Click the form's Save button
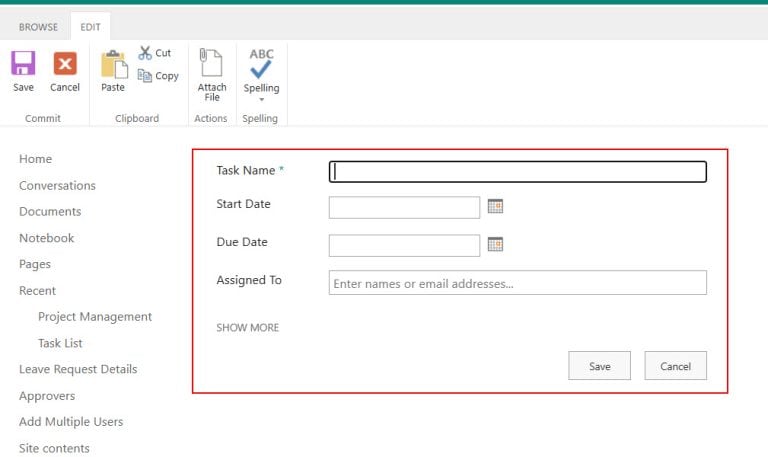 (x=600, y=366)
